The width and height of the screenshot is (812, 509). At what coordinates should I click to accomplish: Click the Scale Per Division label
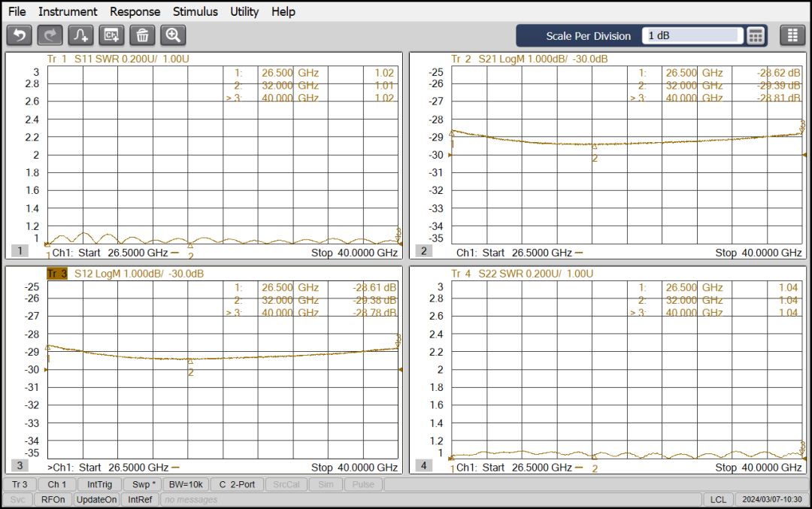pyautogui.click(x=588, y=36)
